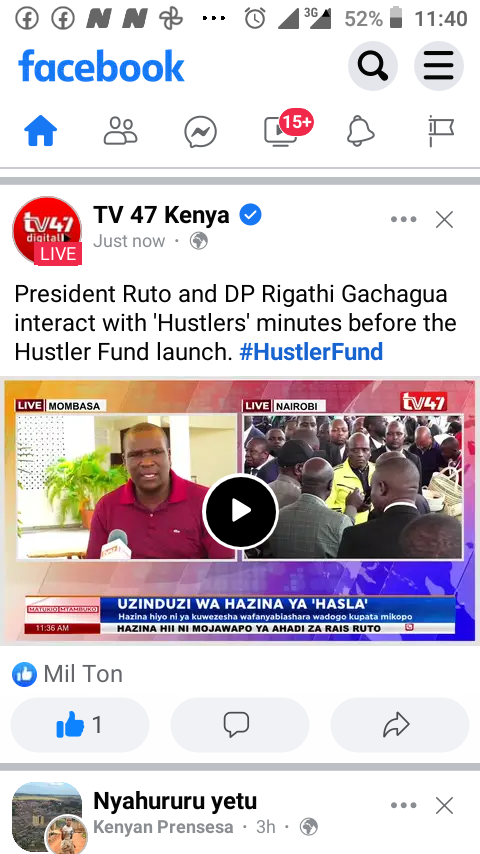This screenshot has width=480, height=854.
Task: Open the #HustlerFund hashtag
Action: click(x=311, y=352)
